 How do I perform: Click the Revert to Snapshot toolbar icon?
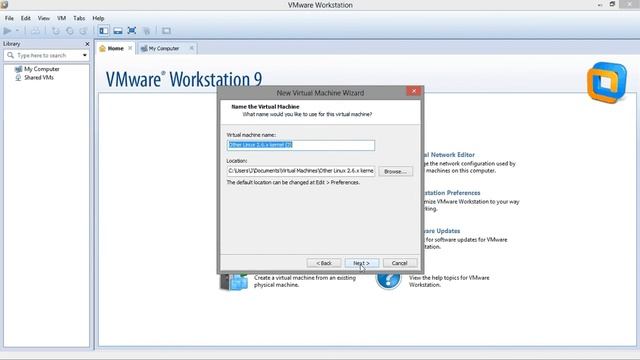pyautogui.click(x=69, y=31)
